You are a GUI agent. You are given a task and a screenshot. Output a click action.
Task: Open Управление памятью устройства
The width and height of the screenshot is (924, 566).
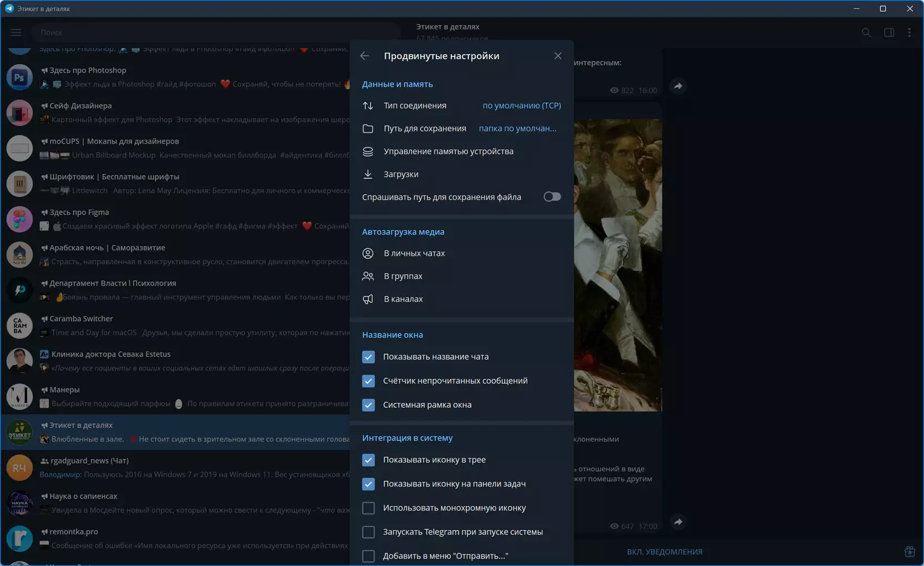pyautogui.click(x=462, y=151)
